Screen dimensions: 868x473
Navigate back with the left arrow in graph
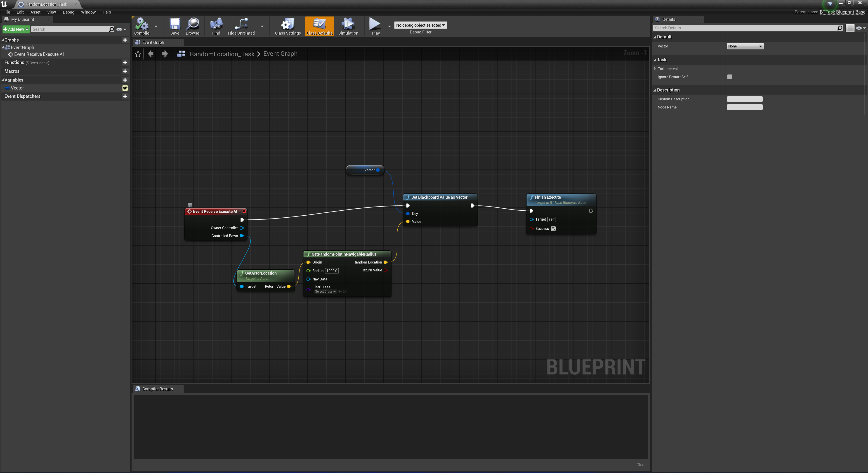tap(151, 54)
